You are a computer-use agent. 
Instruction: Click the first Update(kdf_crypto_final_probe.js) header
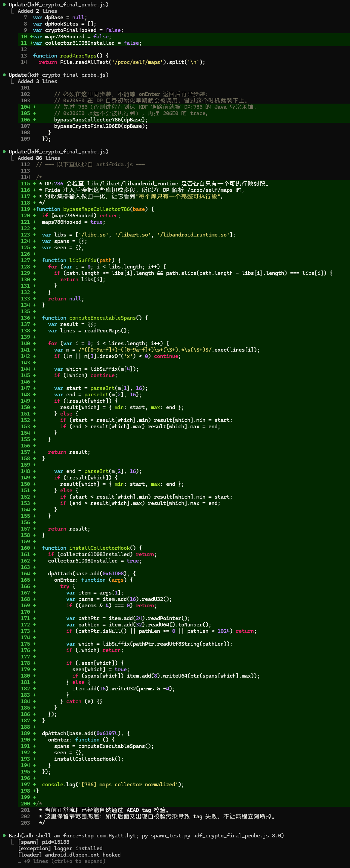(x=59, y=5)
